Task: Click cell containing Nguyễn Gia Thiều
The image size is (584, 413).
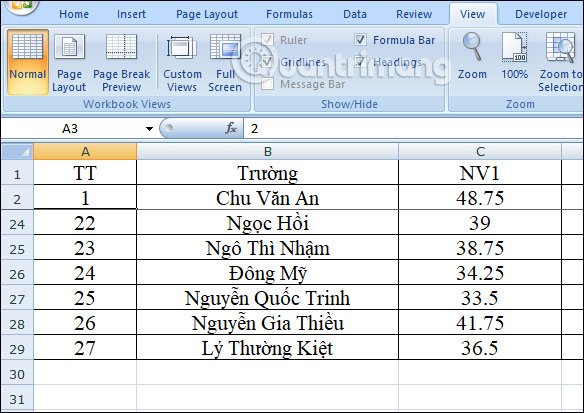Action: click(267, 323)
